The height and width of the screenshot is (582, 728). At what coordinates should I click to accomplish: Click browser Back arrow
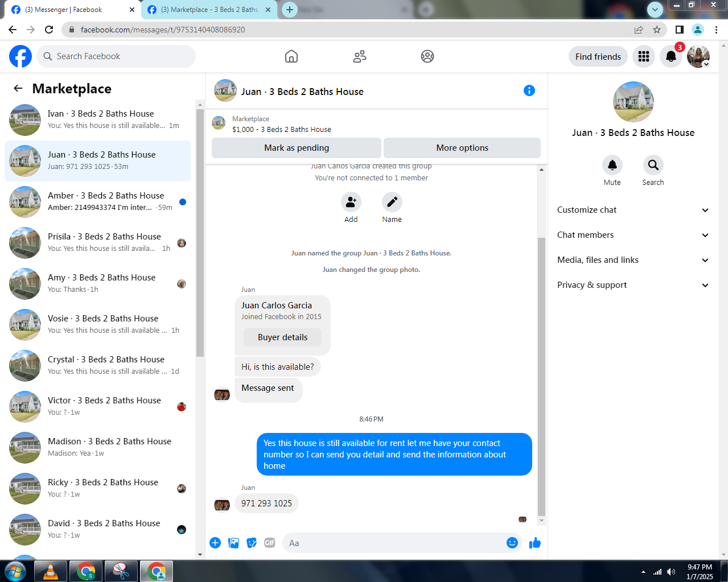pos(13,30)
